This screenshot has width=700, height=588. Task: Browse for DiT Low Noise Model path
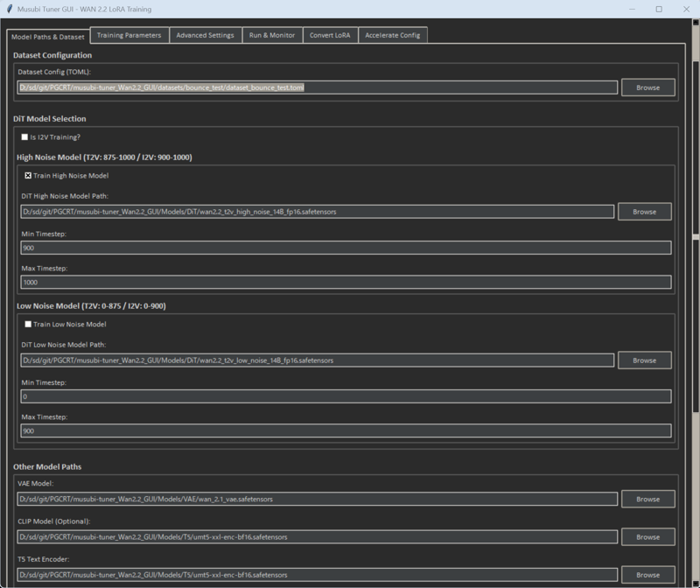click(x=644, y=360)
